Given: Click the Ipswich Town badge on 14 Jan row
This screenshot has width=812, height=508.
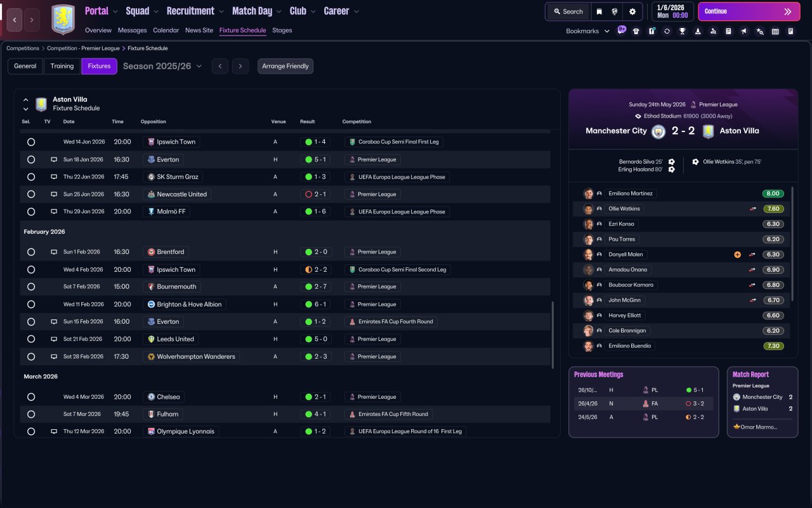Looking at the screenshot, I should point(151,142).
